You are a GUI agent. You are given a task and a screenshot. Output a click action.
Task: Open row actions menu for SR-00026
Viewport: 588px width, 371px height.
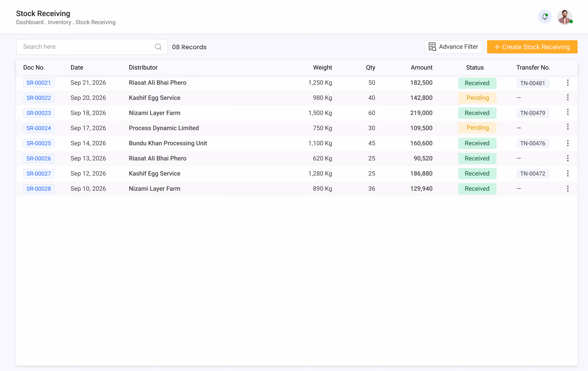pyautogui.click(x=568, y=158)
